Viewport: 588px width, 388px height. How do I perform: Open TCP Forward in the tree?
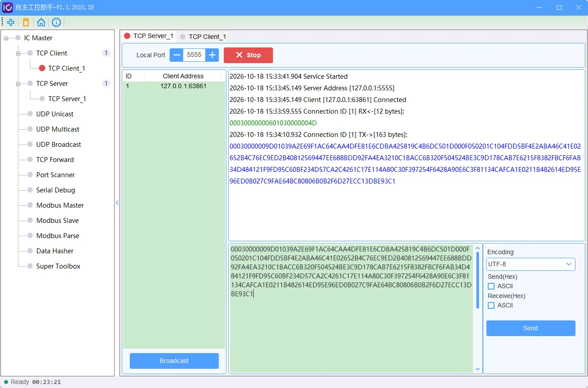[x=55, y=160]
